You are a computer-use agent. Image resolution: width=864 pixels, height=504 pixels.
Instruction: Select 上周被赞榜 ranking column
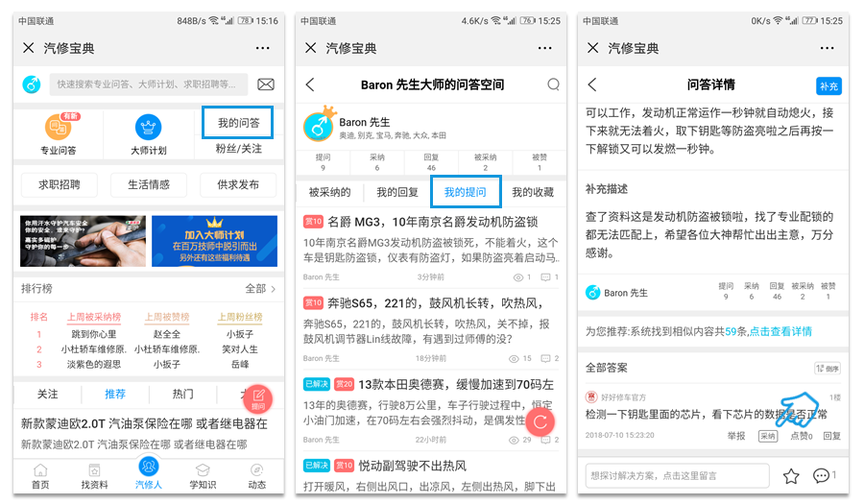[167, 317]
